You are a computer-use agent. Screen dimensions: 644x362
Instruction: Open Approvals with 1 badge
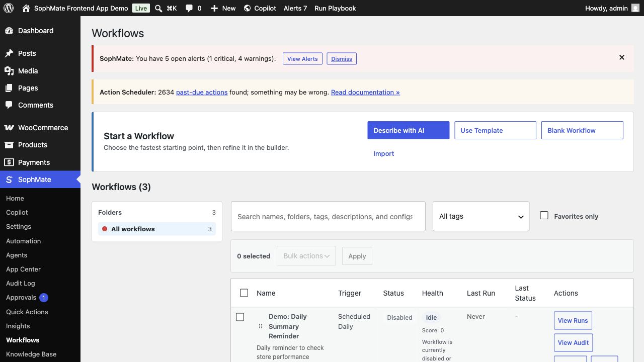tap(27, 298)
